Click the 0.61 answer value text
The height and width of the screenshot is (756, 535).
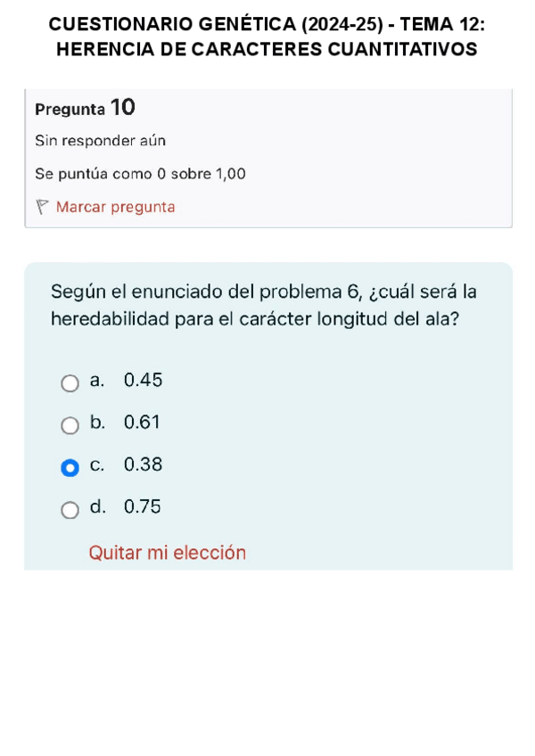click(x=143, y=423)
